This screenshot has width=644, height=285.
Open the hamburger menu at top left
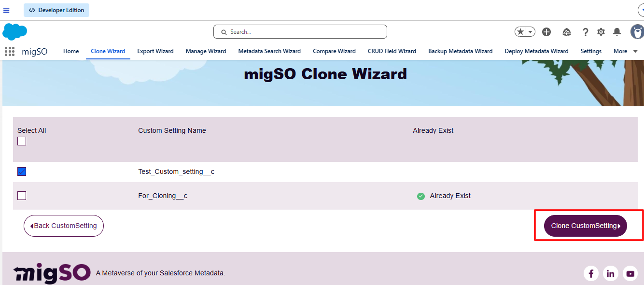coord(6,10)
